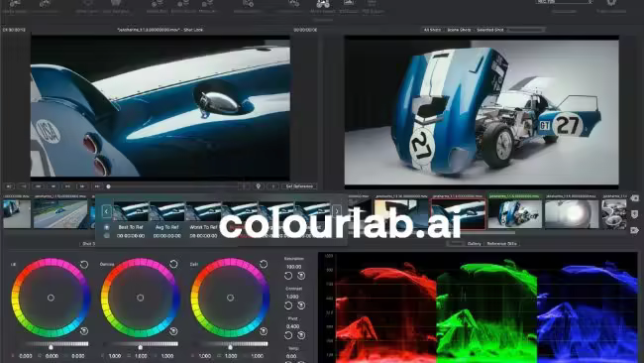Click the skip-to-end playback icon
Viewport: 644px width, 363px height.
tap(97, 186)
